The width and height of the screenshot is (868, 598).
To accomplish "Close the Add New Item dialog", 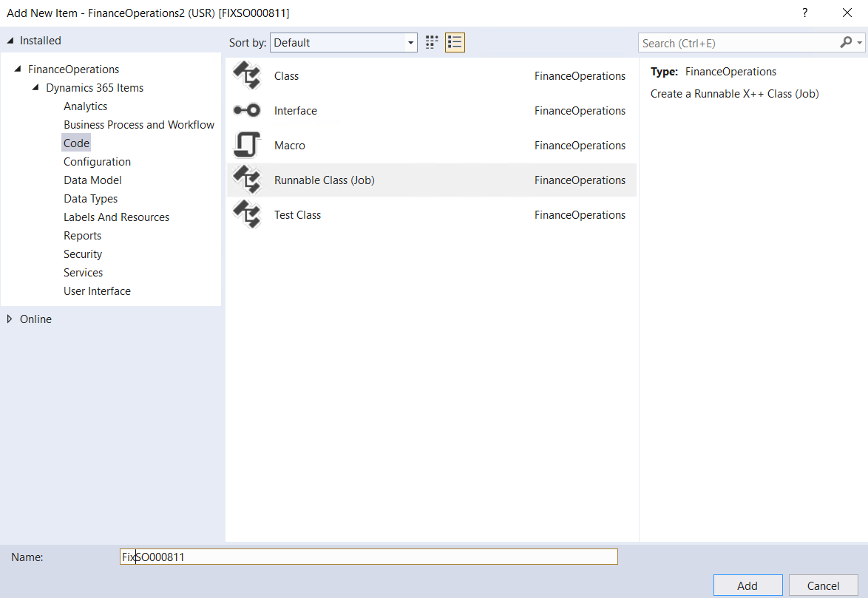I will 847,13.
